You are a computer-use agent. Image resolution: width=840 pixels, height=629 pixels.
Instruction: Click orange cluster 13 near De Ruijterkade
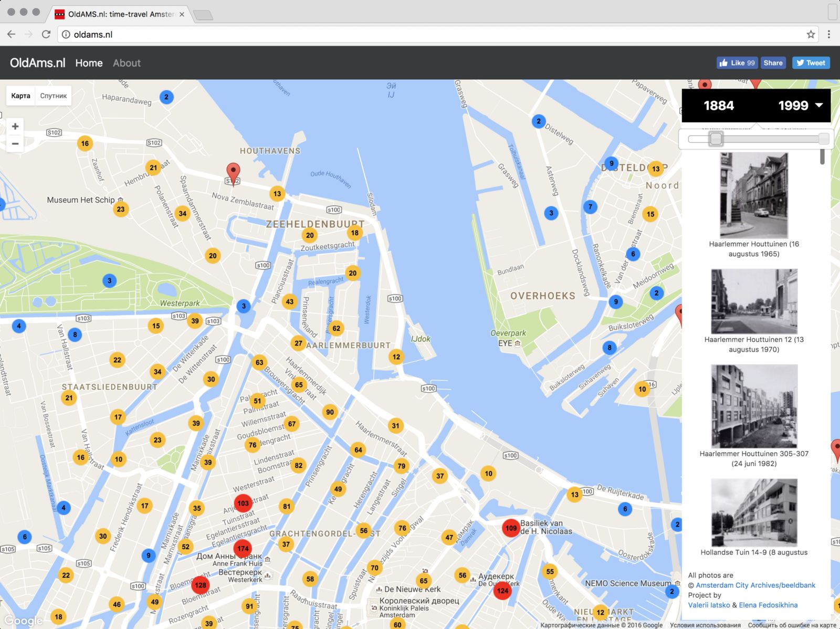coord(575,495)
